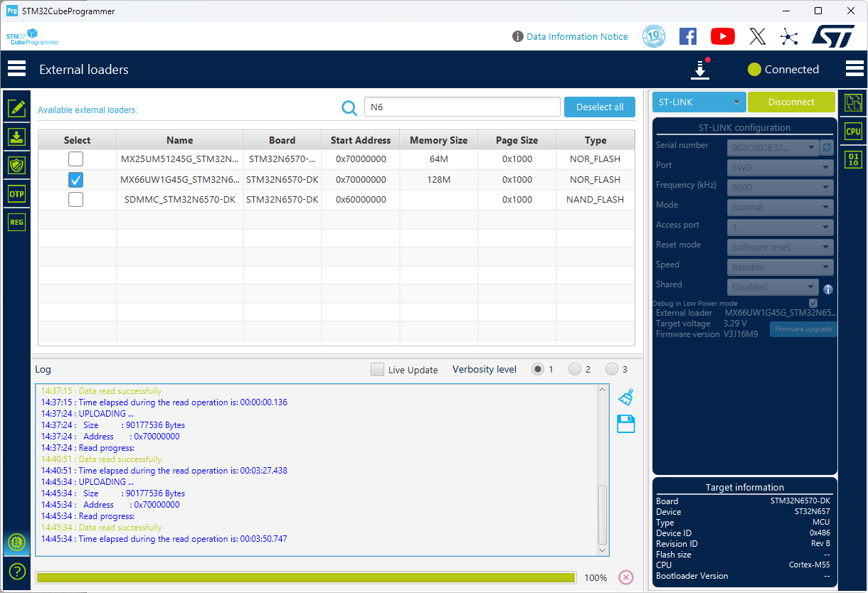Open the ST-LINK interface dropdown
This screenshot has height=593, width=868.
[x=699, y=102]
